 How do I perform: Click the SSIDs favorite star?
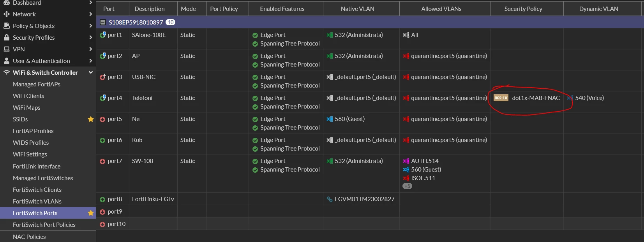pos(91,119)
